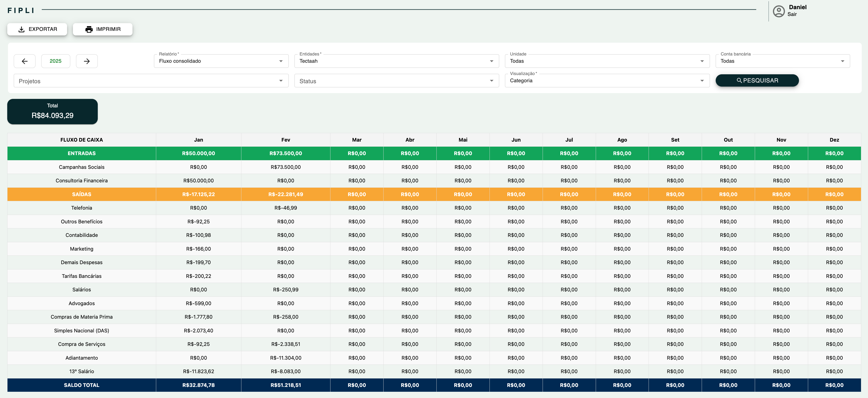Click the magnifier icon in Pesquisar
The width and height of the screenshot is (868, 398).
tap(739, 81)
